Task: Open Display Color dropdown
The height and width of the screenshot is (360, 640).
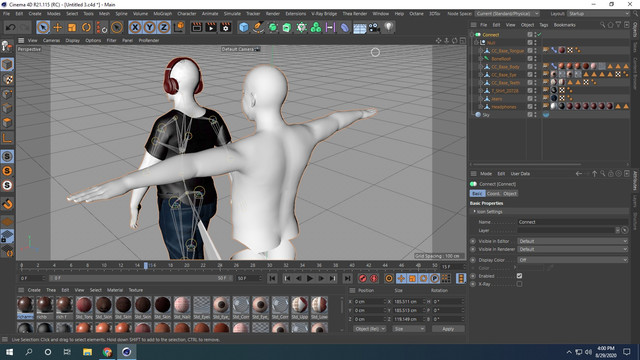Action: pos(572,260)
